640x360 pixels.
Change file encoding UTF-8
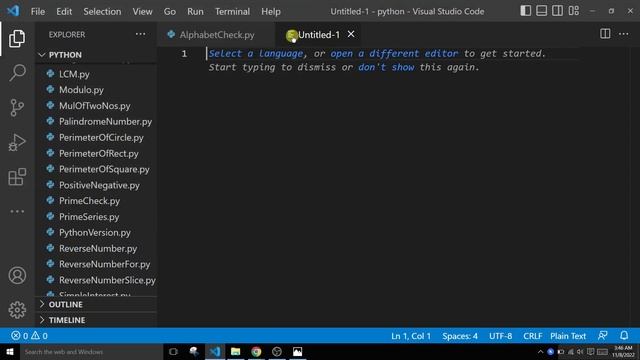click(500, 336)
